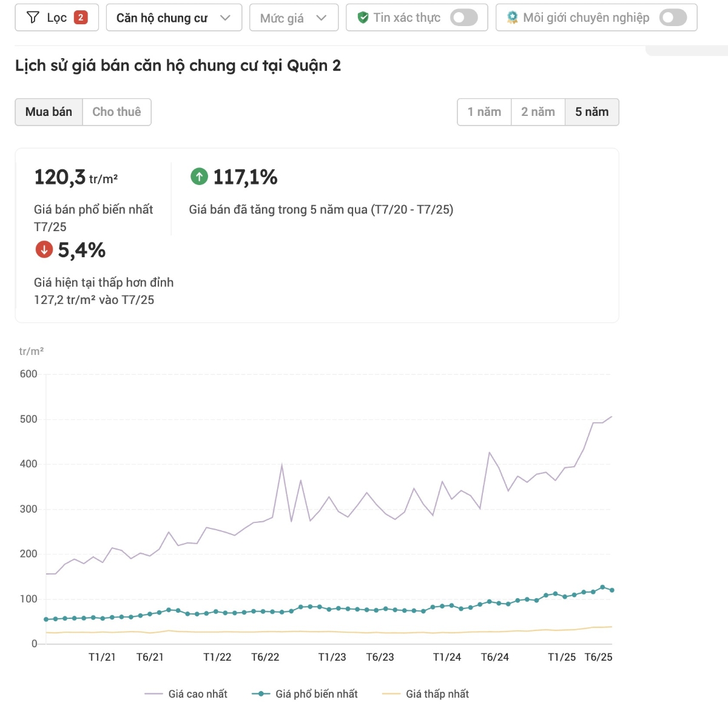Click the 1 năm time range button
This screenshot has width=728, height=708.
pos(484,112)
